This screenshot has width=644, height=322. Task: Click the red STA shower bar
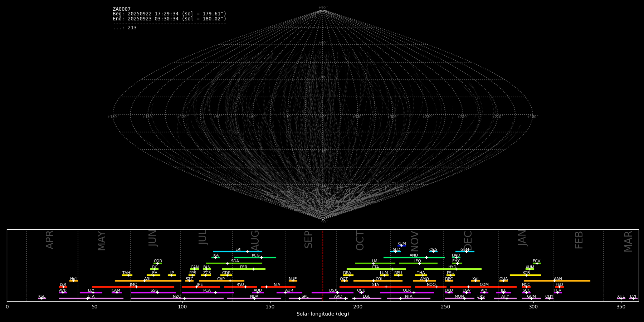pyautogui.click(x=375, y=287)
